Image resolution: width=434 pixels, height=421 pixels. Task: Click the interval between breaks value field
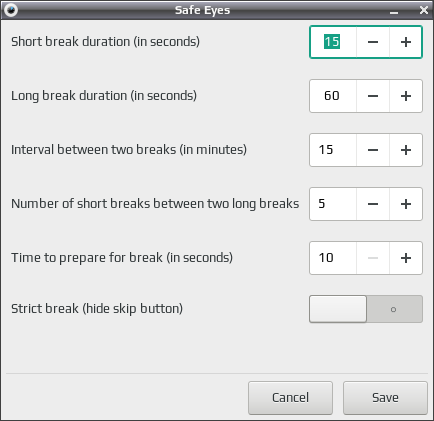tap(333, 150)
